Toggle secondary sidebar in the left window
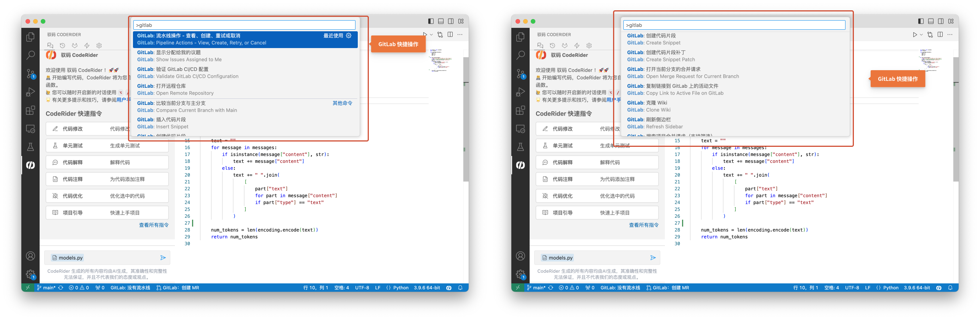 coord(451,21)
